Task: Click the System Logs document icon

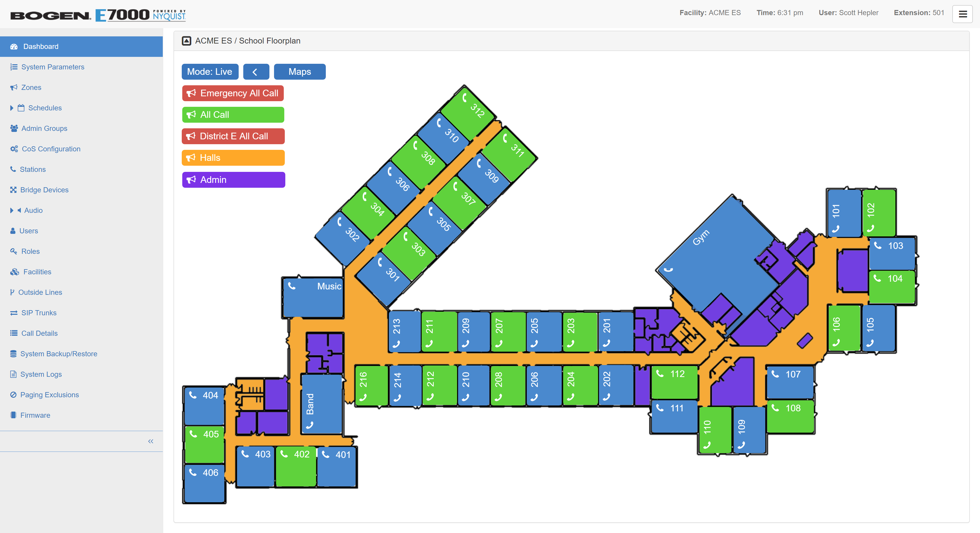Action: click(13, 374)
